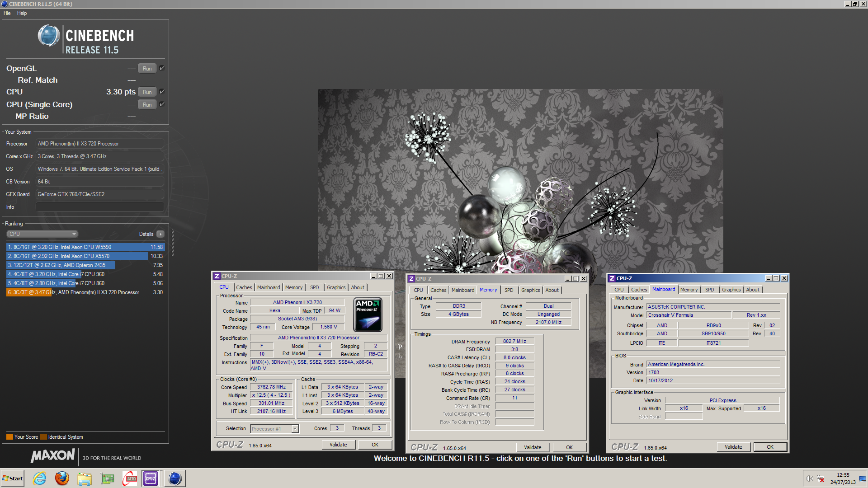Click the Z icon of left CPU-Z window
This screenshot has width=868, height=488.
pos(217,276)
